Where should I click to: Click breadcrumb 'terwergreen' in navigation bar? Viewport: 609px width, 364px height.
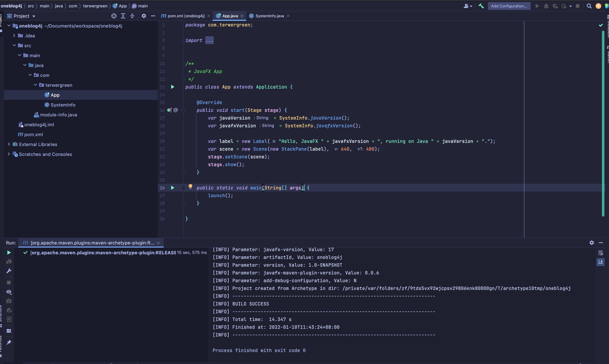tap(95, 6)
